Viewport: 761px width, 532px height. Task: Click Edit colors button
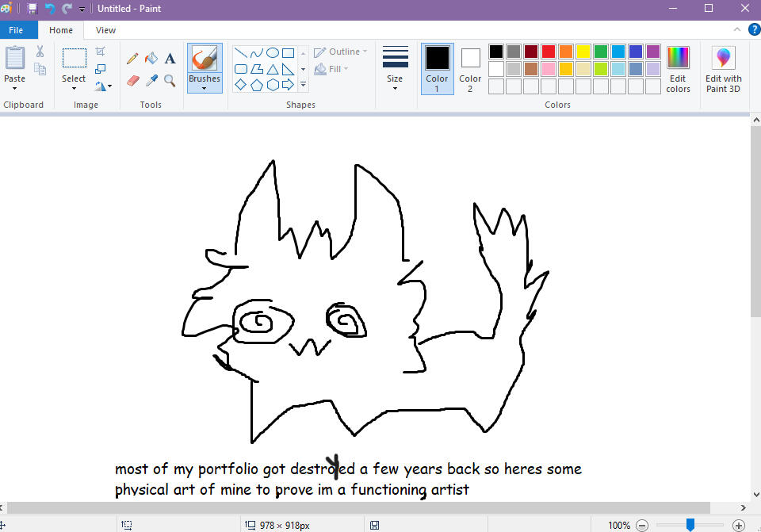(678, 70)
